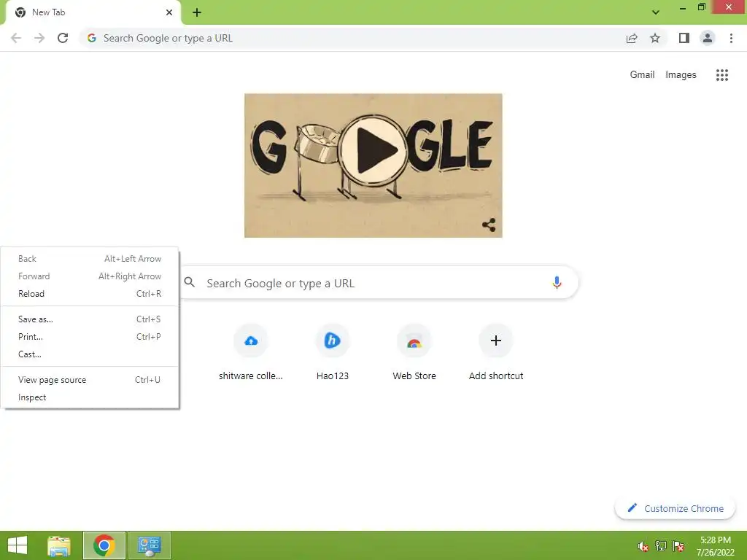
Task: Select Print... in context menu
Action: tap(90, 337)
